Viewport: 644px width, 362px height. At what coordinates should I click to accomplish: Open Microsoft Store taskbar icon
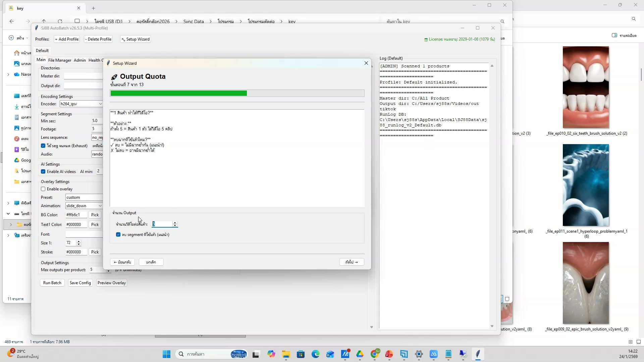(301, 354)
